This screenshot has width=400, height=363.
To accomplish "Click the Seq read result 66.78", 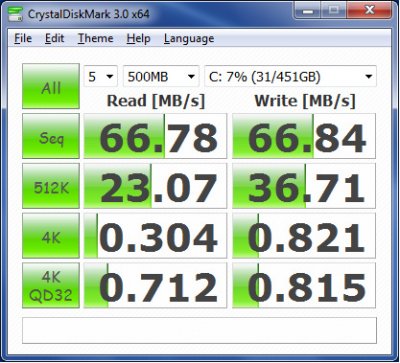I will click(155, 136).
